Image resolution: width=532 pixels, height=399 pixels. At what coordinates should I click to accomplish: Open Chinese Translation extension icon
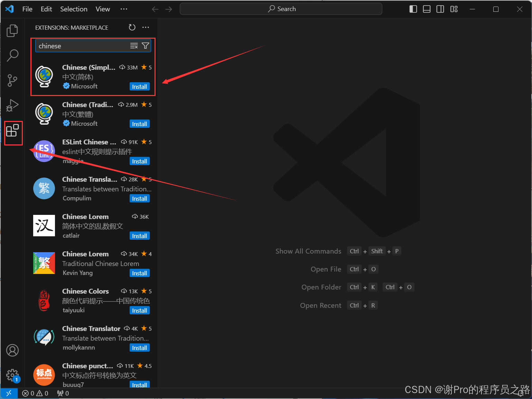[x=44, y=188]
